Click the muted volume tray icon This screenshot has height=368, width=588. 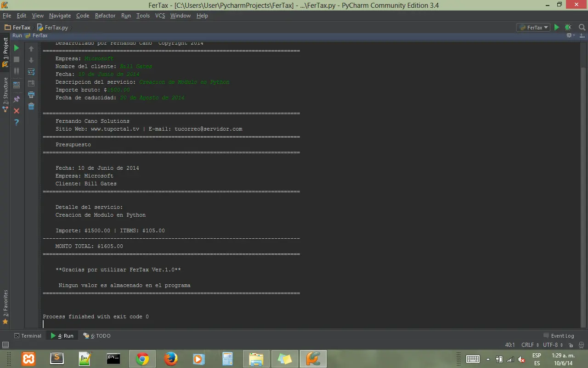(521, 359)
